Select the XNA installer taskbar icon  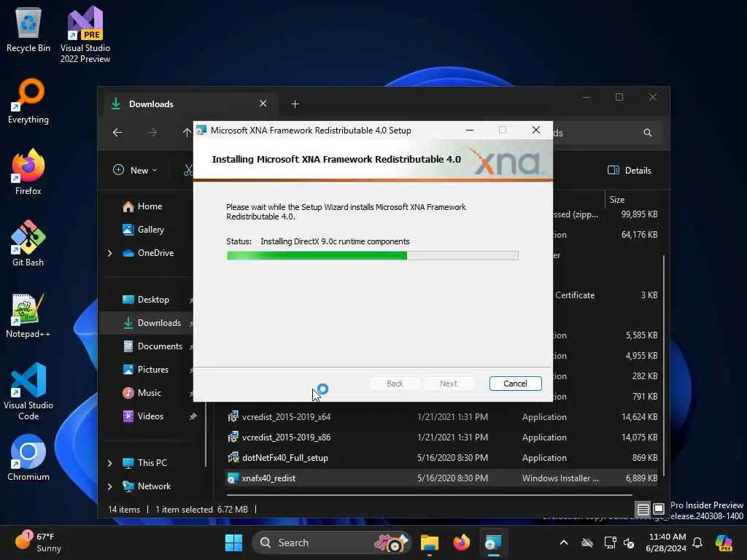[x=493, y=542]
